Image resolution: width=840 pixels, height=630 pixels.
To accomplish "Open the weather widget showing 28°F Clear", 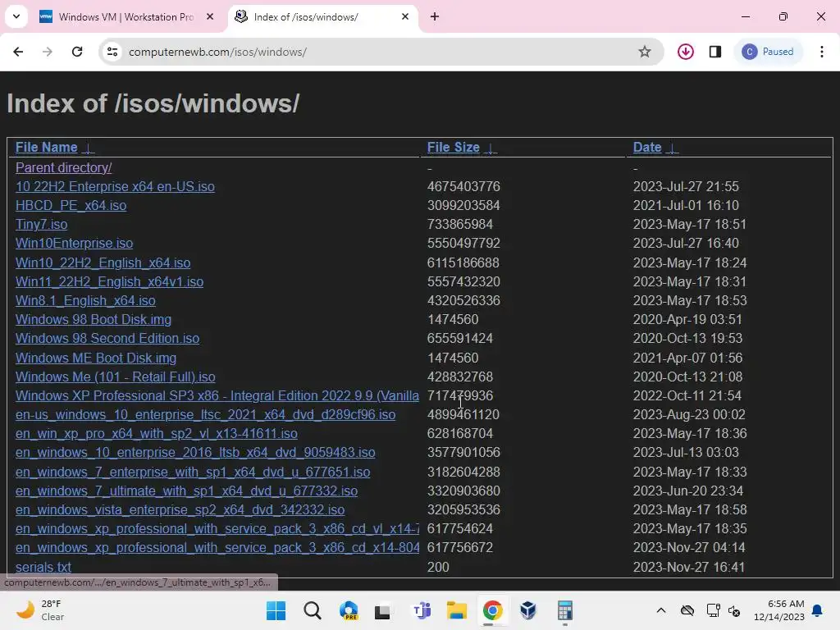I will [40, 610].
